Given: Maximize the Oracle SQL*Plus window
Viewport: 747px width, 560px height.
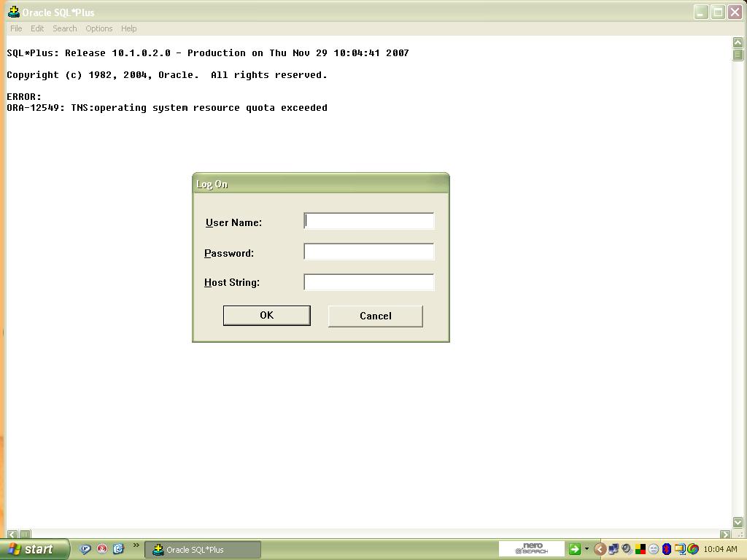Looking at the screenshot, I should coord(718,12).
